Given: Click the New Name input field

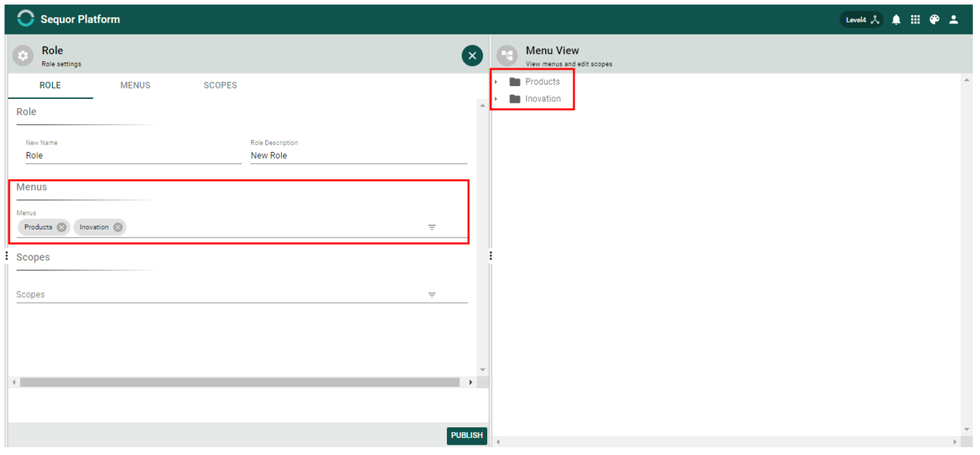Looking at the screenshot, I should click(x=133, y=156).
